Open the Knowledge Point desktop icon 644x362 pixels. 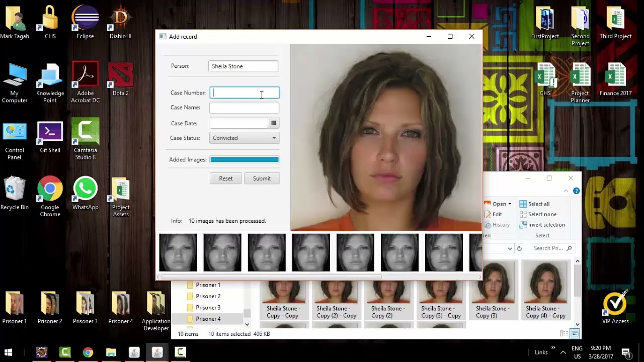click(50, 82)
